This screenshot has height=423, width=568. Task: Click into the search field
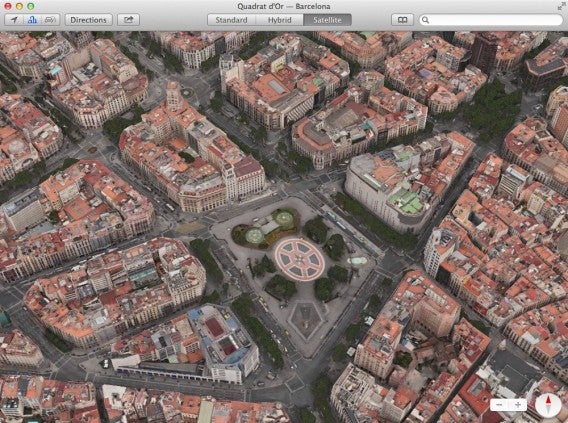click(491, 20)
